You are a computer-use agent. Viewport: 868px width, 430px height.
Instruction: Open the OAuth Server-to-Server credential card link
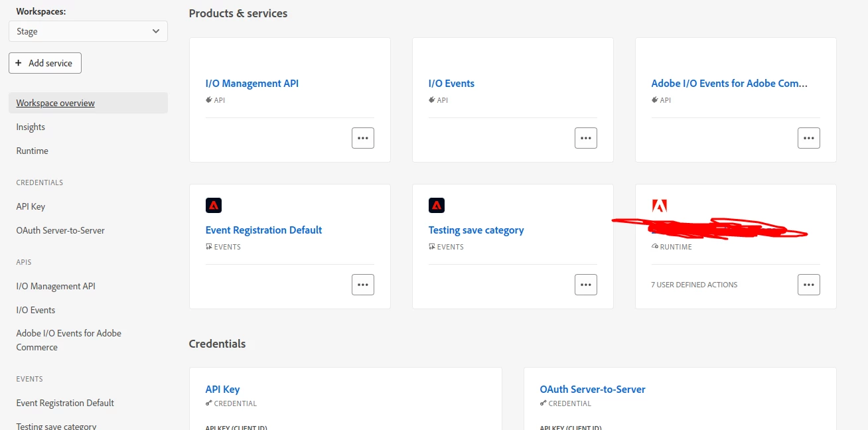pos(593,390)
